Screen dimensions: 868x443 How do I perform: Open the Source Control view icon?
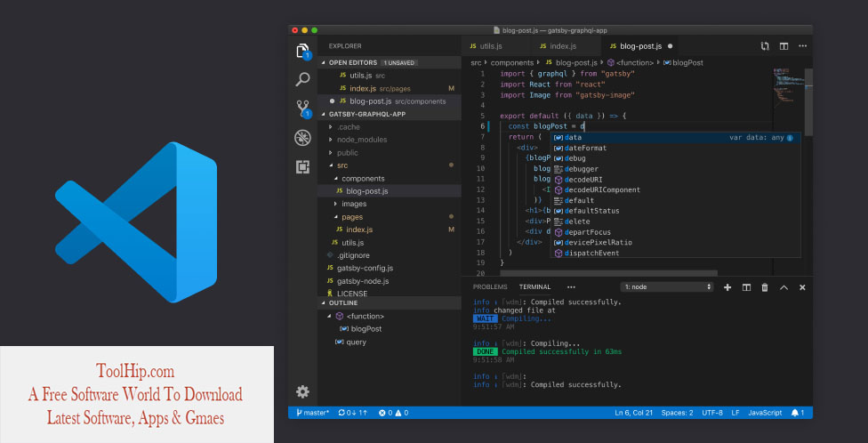point(302,109)
